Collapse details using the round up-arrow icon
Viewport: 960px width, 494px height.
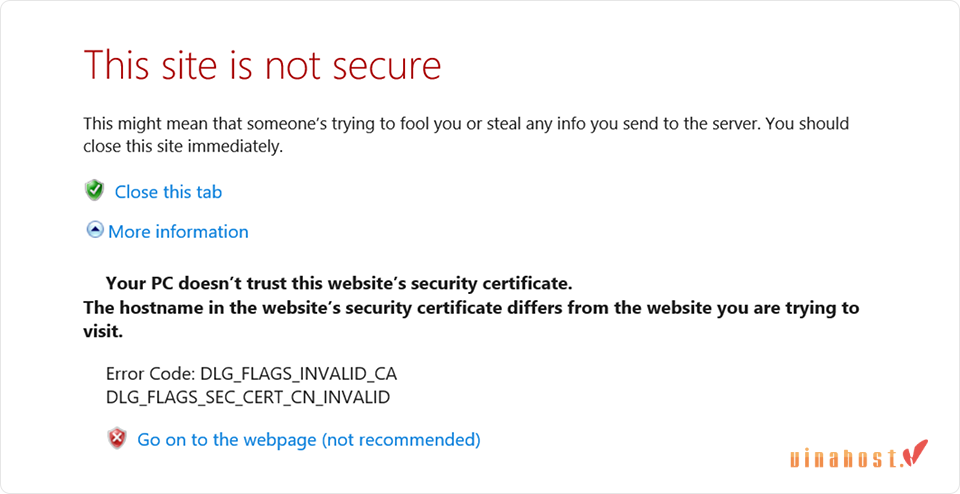point(95,230)
